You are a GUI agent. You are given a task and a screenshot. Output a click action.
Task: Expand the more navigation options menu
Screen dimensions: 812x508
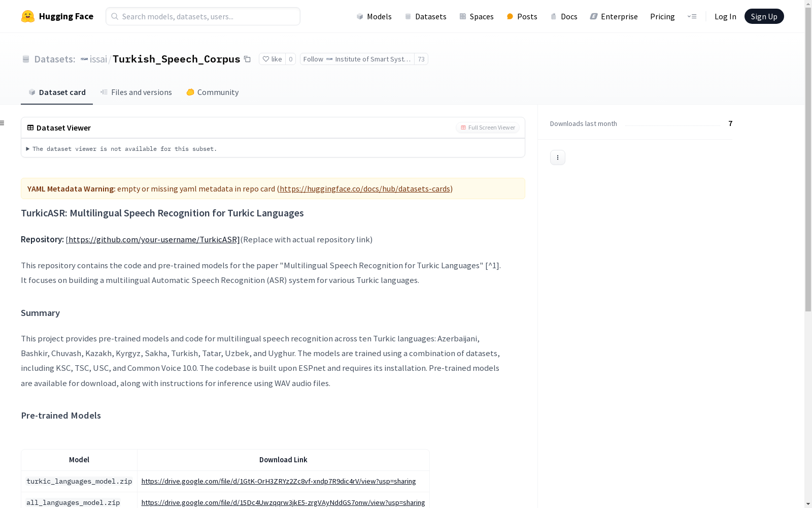coord(692,16)
